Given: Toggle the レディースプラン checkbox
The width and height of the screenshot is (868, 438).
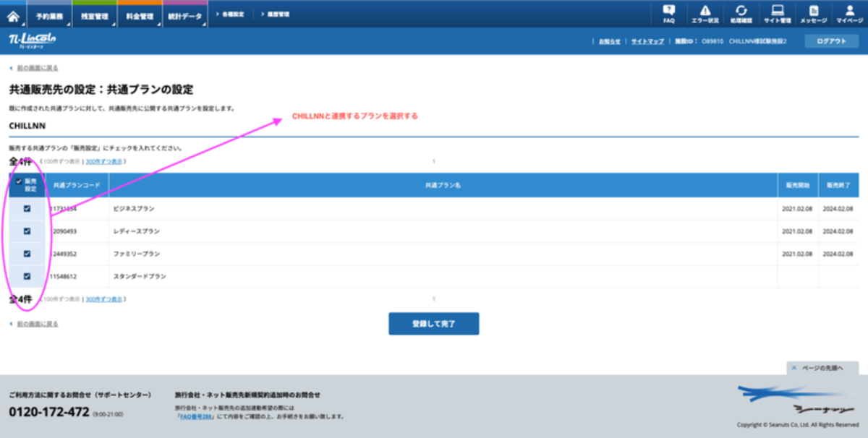Looking at the screenshot, I should point(27,231).
